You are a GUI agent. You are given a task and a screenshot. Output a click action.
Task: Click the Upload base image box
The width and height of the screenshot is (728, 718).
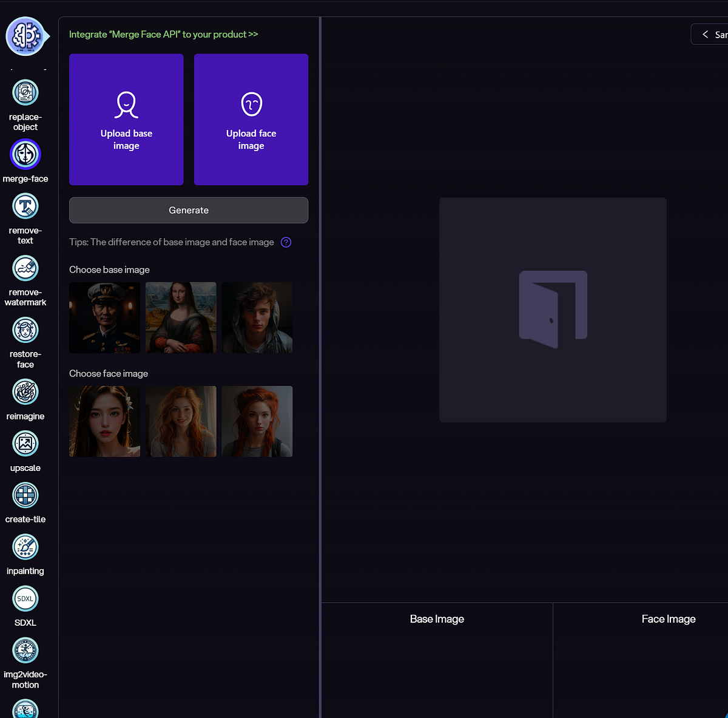pos(126,120)
